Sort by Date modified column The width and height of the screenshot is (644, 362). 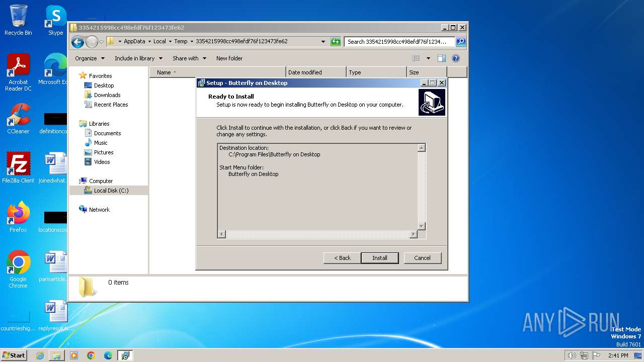[x=316, y=72]
